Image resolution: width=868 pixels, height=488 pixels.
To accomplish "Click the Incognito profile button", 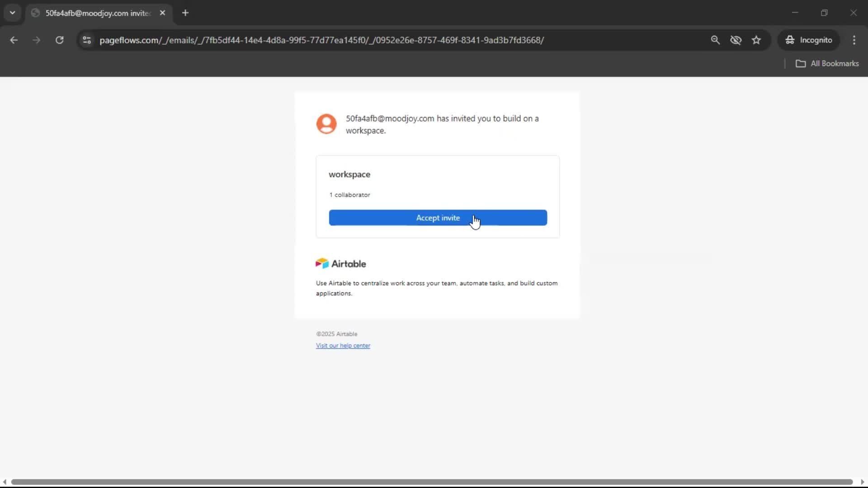I will tap(808, 40).
